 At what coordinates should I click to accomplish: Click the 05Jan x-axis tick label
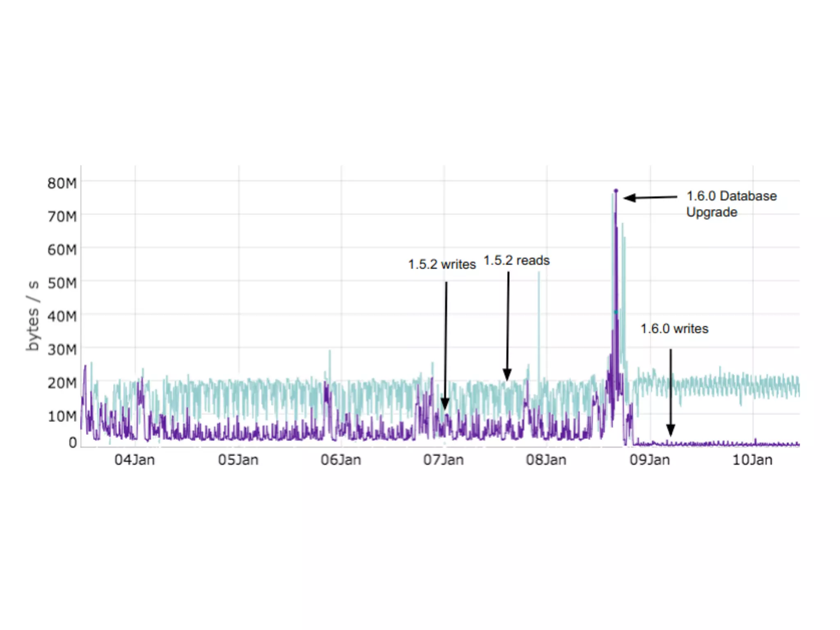click(238, 460)
